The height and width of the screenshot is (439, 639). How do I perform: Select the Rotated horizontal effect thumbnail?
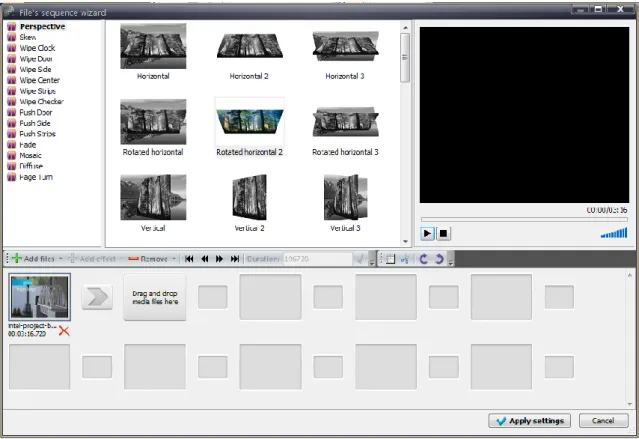click(x=153, y=121)
